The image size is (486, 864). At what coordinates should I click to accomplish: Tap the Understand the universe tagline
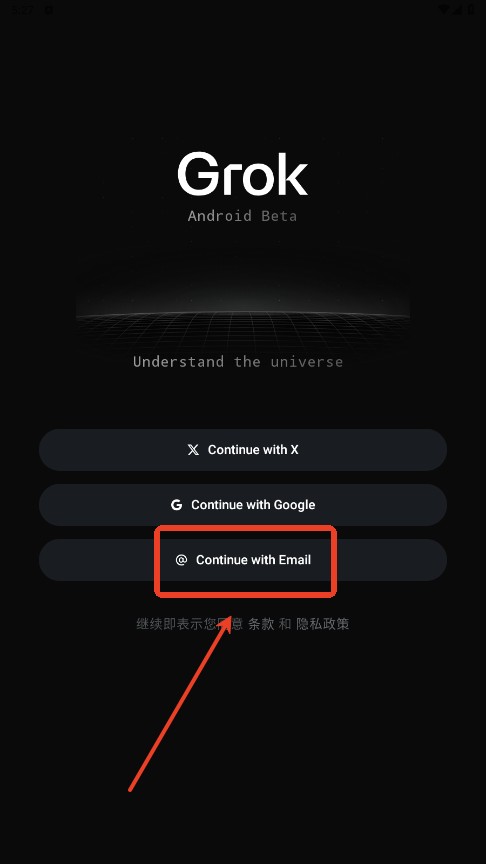pos(238,362)
